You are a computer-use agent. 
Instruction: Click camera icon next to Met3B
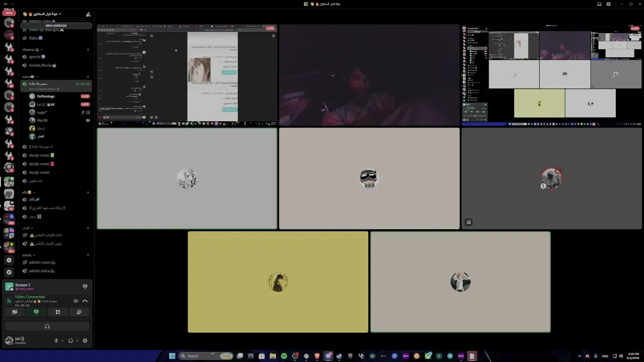coord(88,121)
